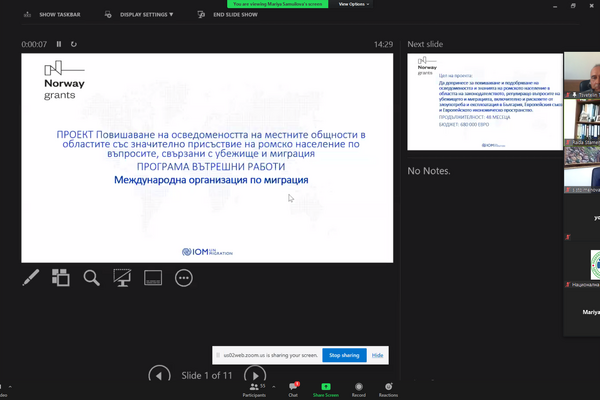Click the clock time 14:29
Viewport: 600px width, 400px height.
383,44
